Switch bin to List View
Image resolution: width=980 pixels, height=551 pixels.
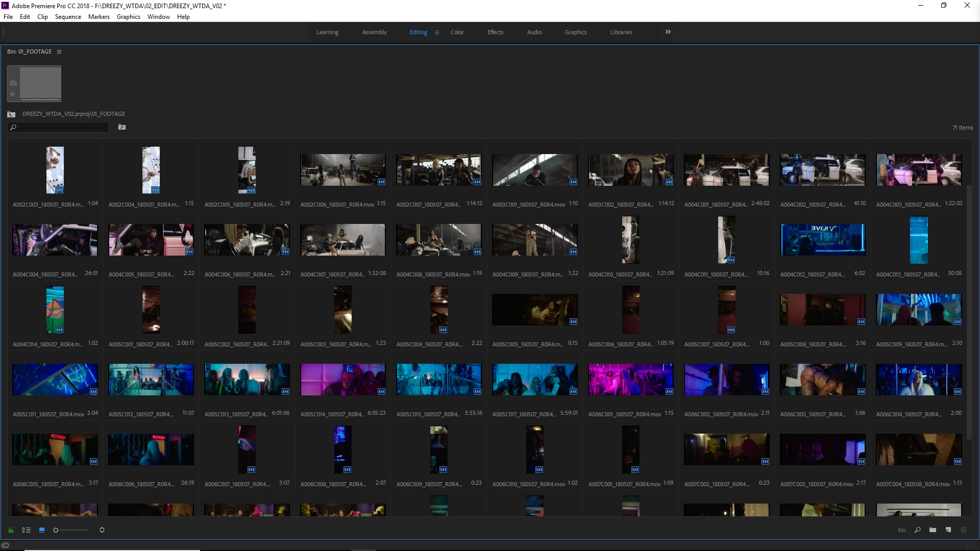click(27, 530)
